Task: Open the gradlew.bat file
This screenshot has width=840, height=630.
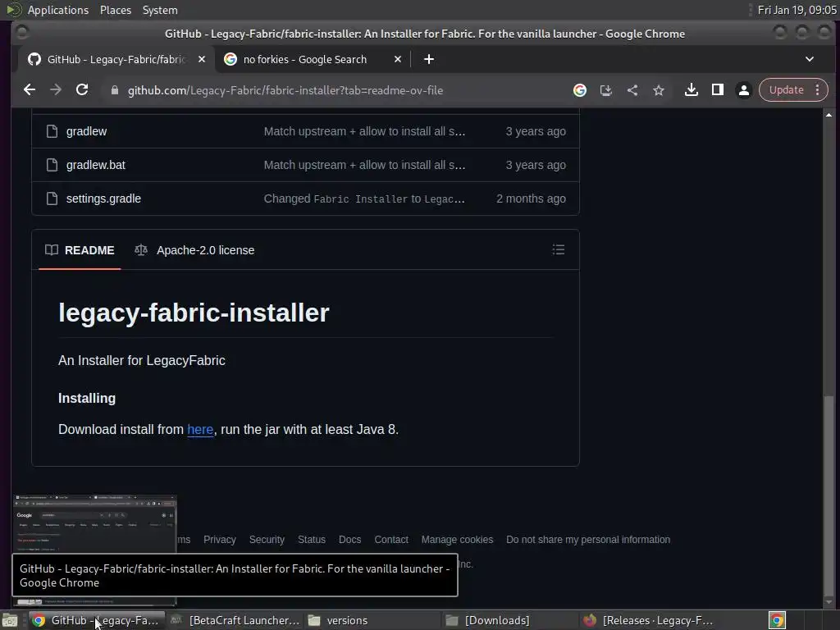Action: tap(95, 165)
